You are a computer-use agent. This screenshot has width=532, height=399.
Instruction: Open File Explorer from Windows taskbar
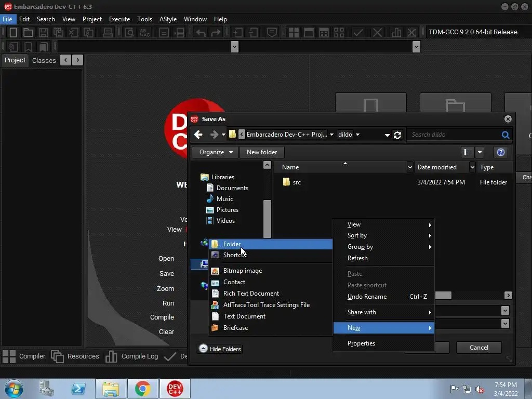111,389
